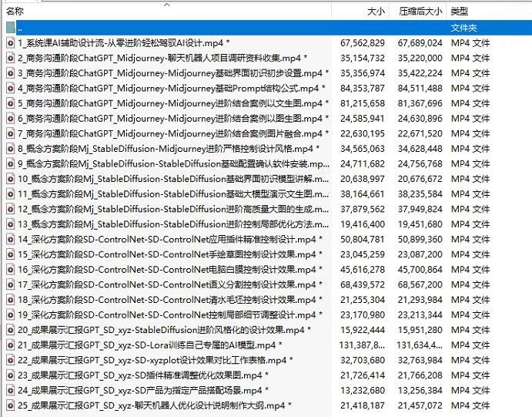532x417 pixels.
Task: Sort files by 大小 column header
Action: [x=376, y=12]
